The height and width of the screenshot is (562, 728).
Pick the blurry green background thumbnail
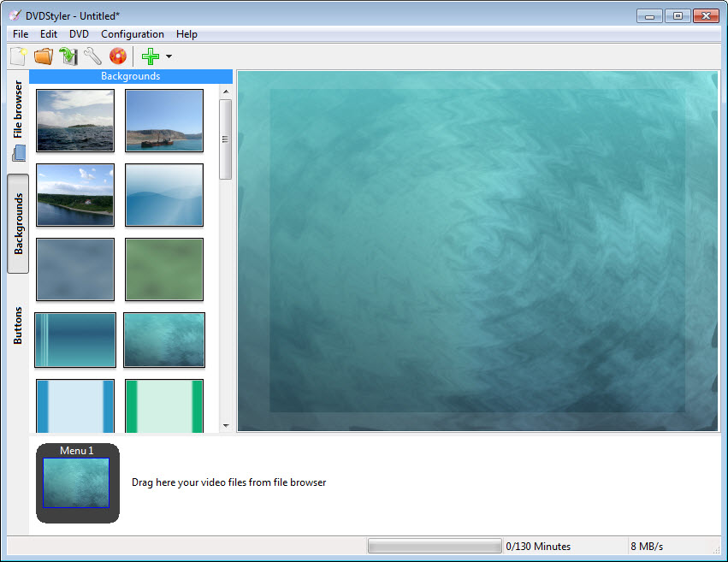pyautogui.click(x=164, y=269)
